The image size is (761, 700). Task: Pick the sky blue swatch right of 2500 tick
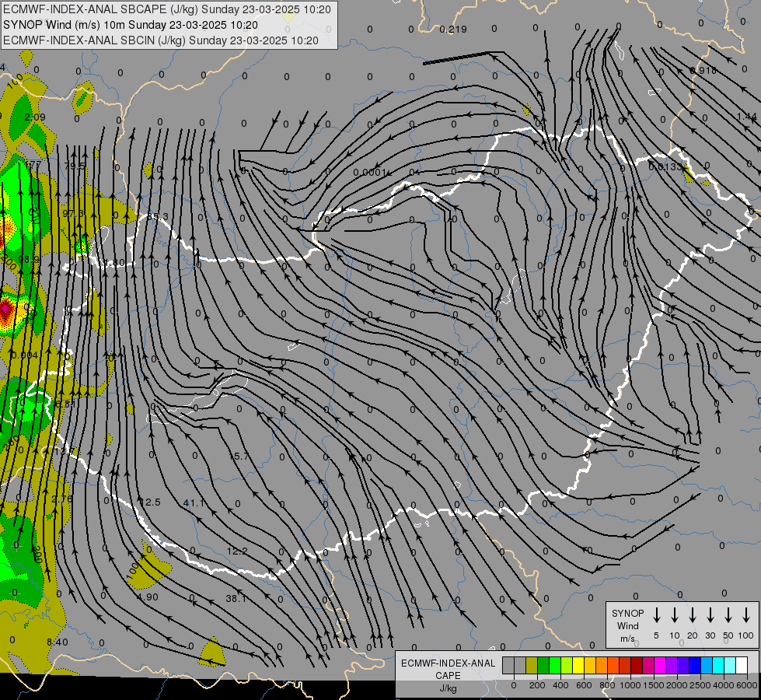click(707, 665)
